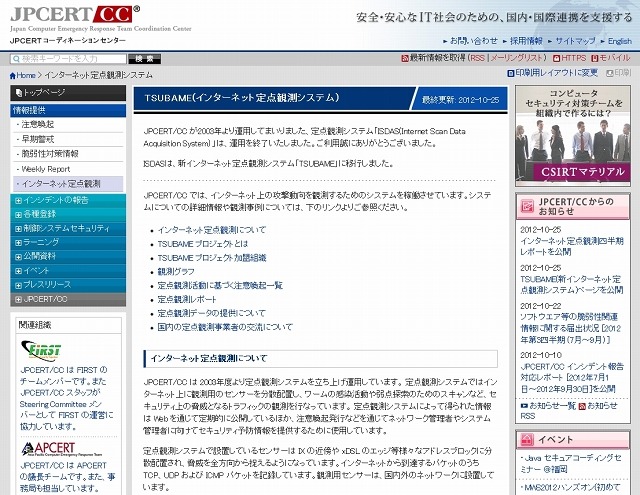Image resolution: width=640 pixels, height=495 pixels.
Task: Open the 定点観測レポート link
Action: click(x=187, y=299)
